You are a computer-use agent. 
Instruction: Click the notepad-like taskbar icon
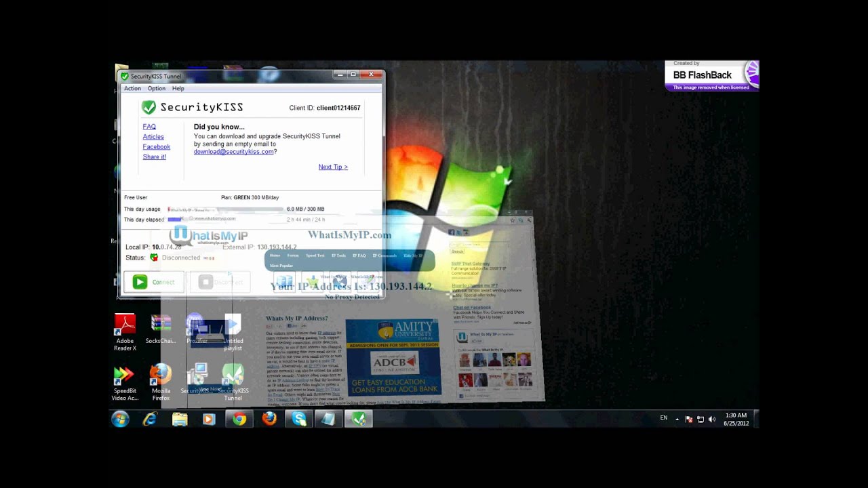[328, 420]
